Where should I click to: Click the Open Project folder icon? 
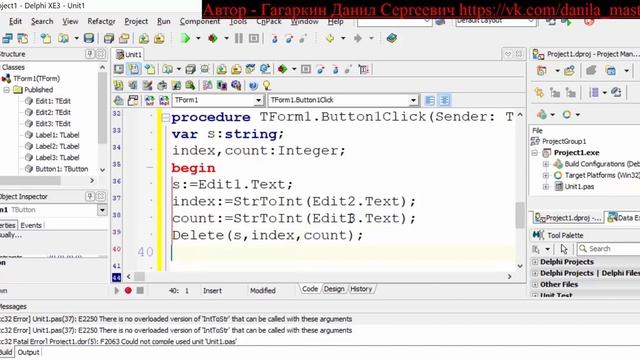pos(124,39)
